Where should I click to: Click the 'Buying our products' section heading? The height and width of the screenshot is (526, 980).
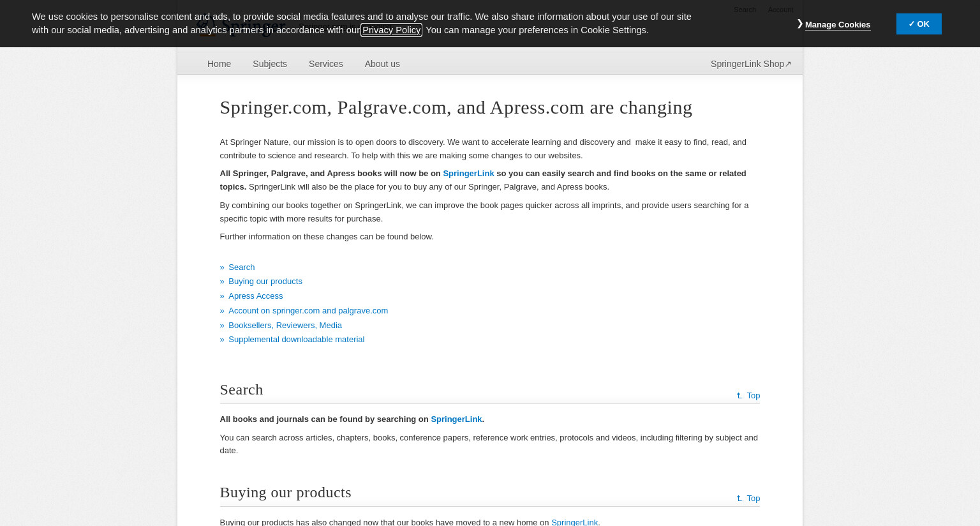[x=285, y=492]
